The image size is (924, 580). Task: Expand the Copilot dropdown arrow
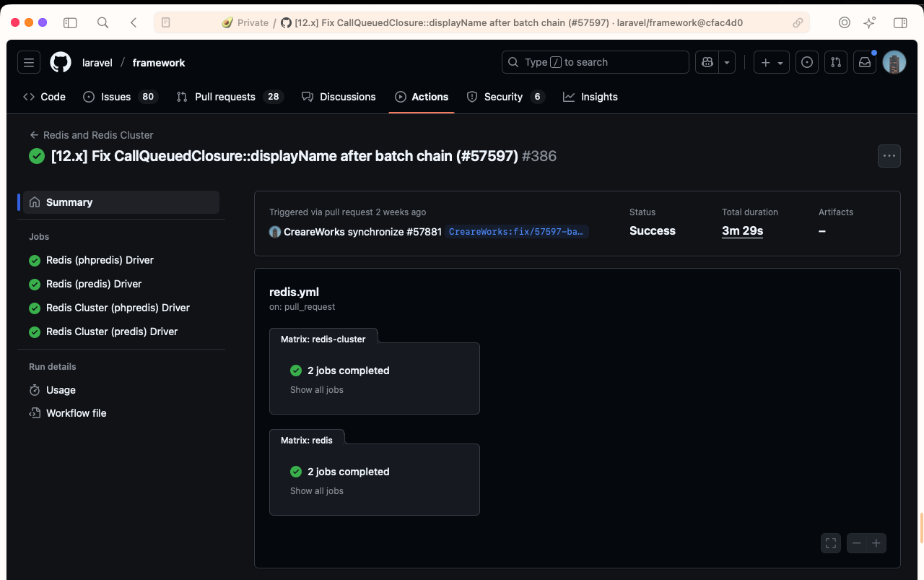tap(727, 63)
